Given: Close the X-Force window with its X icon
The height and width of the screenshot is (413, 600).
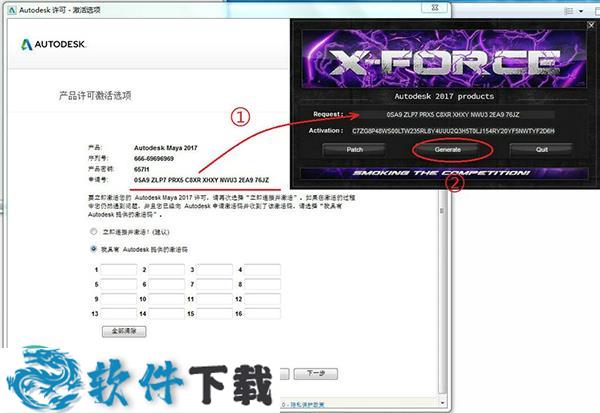Looking at the screenshot, I should (591, 25).
